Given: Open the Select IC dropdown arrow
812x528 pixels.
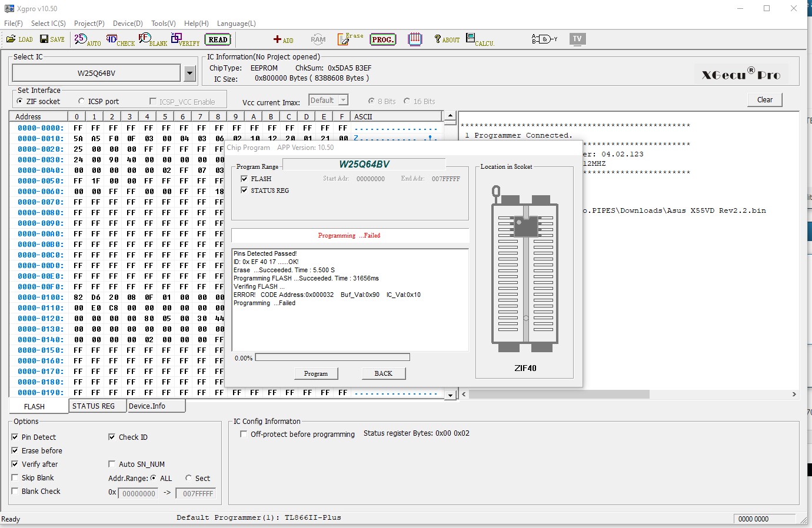Looking at the screenshot, I should [189, 73].
